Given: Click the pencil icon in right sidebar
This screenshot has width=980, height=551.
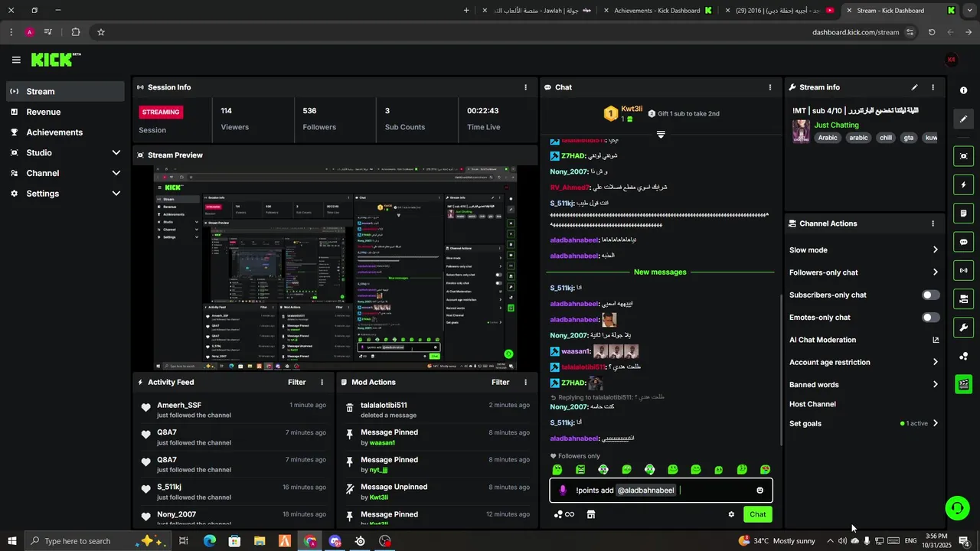Looking at the screenshot, I should point(963,119).
